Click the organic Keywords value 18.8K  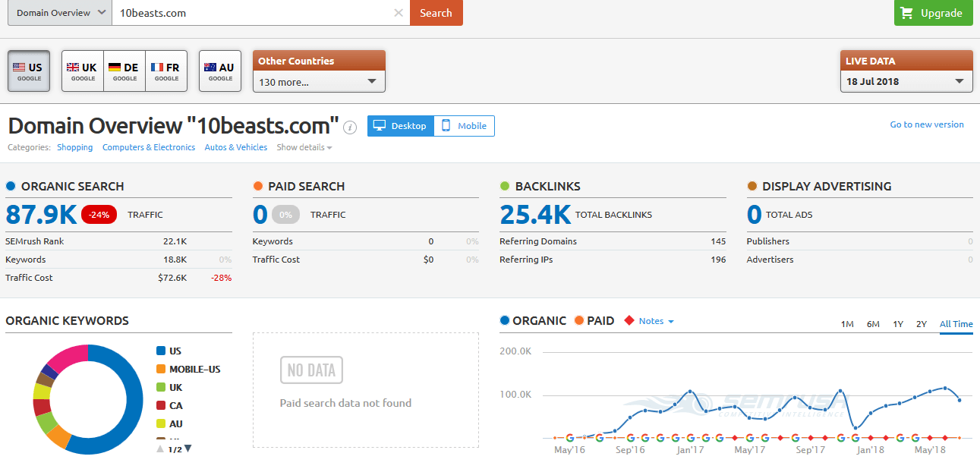pos(175,260)
